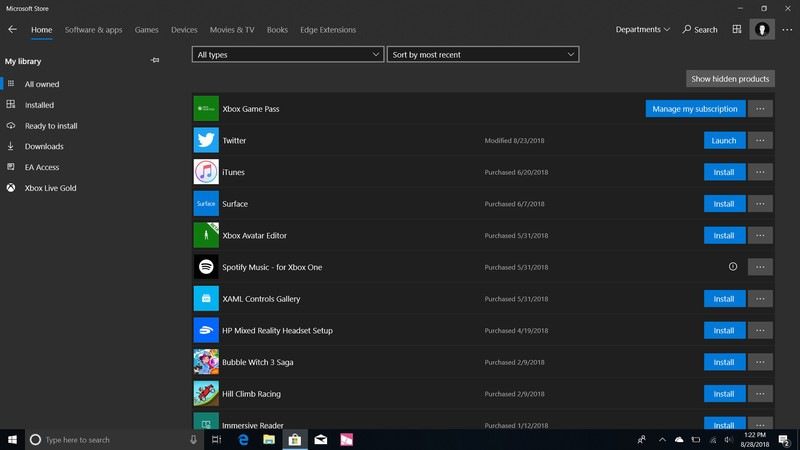
Task: Open the Spotify Music app icon
Action: click(206, 267)
